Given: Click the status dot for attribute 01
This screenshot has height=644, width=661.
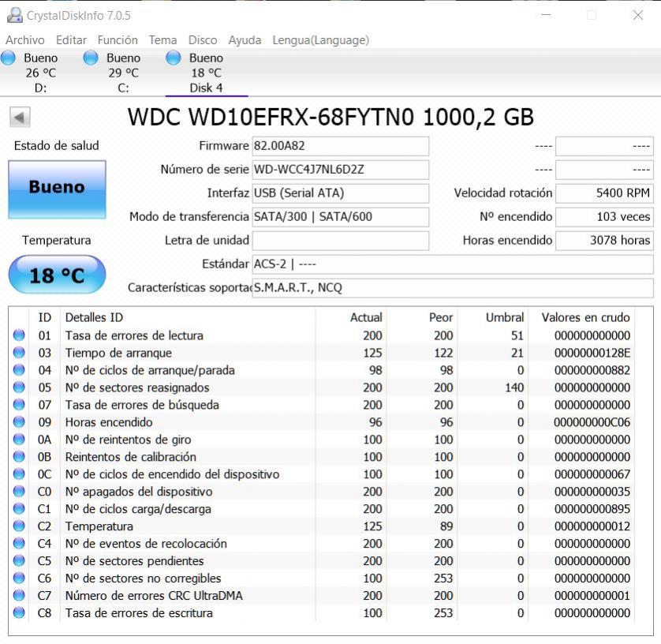Looking at the screenshot, I should point(19,335).
